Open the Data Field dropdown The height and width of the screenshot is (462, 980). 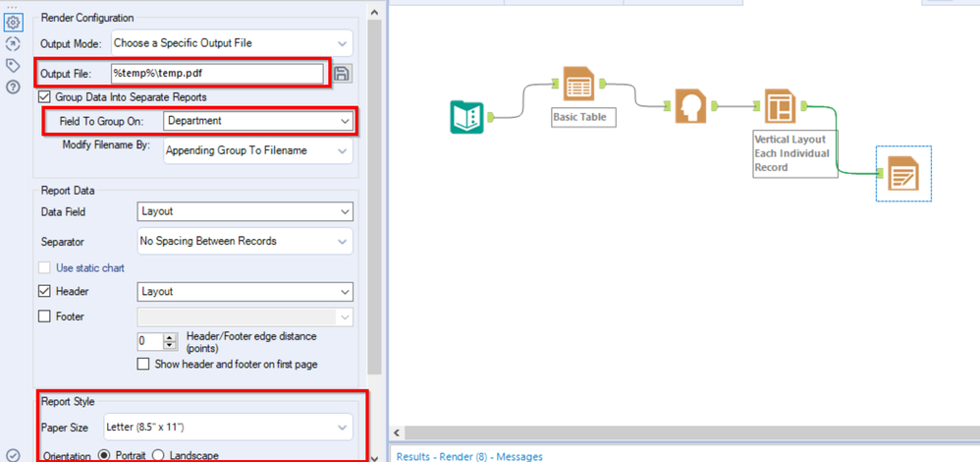(245, 211)
